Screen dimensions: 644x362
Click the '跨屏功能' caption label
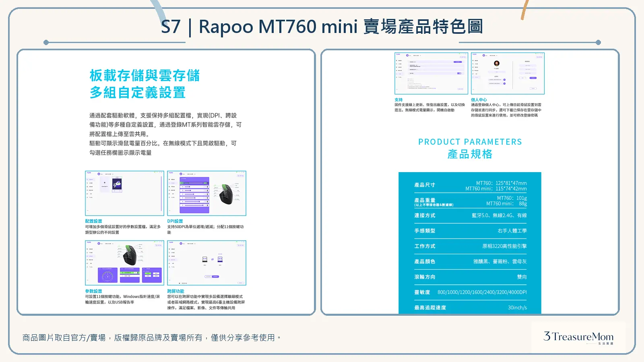point(175,291)
